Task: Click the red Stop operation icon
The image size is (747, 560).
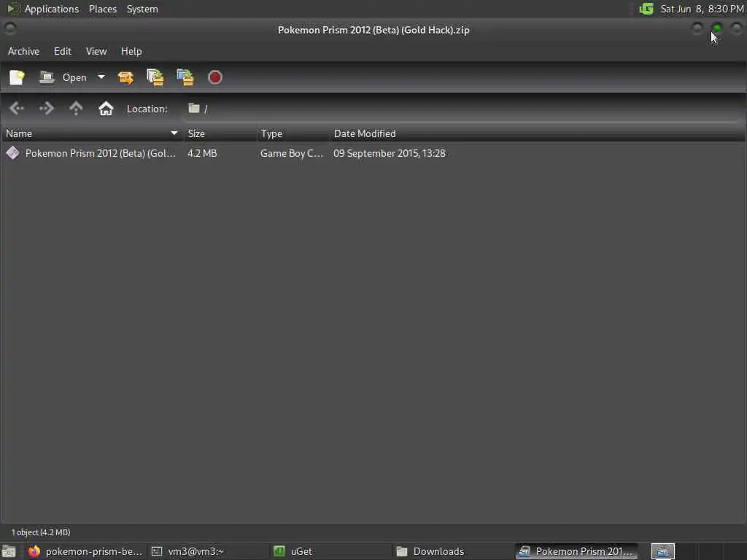Action: coord(215,77)
